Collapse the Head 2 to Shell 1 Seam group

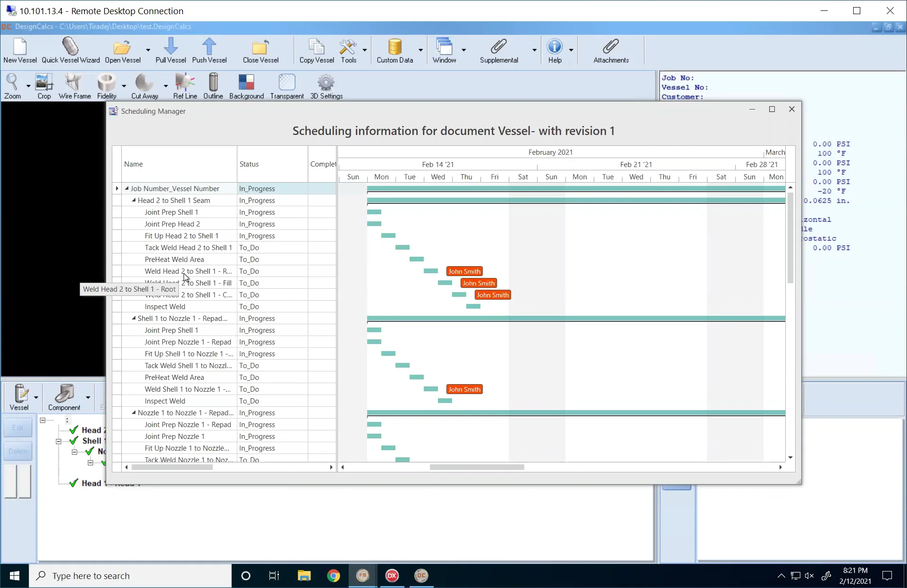134,200
